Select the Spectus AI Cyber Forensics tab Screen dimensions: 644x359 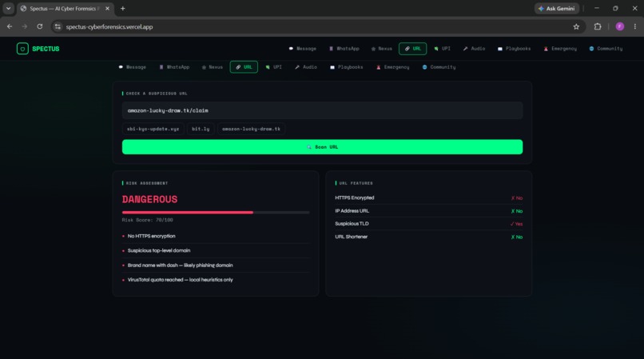coord(66,8)
